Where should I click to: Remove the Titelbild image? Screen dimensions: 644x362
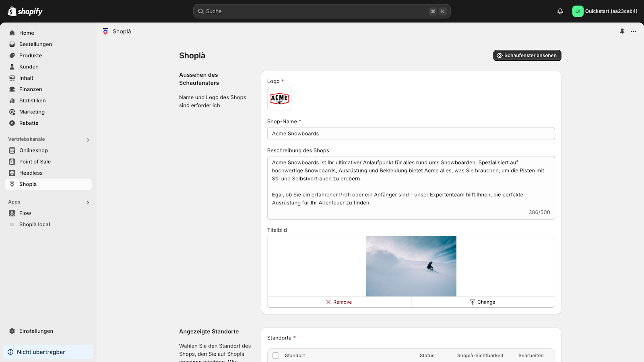pos(339,302)
